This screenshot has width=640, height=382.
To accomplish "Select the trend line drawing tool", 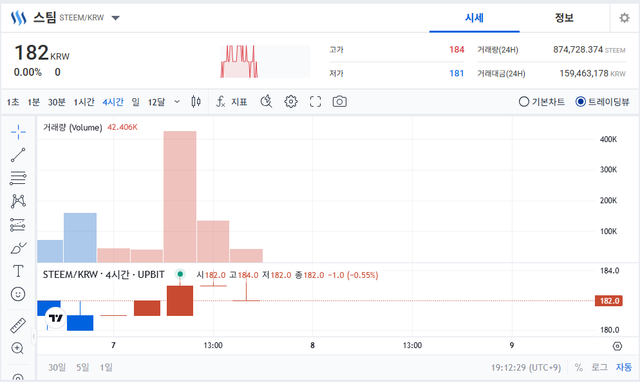I will tap(18, 155).
